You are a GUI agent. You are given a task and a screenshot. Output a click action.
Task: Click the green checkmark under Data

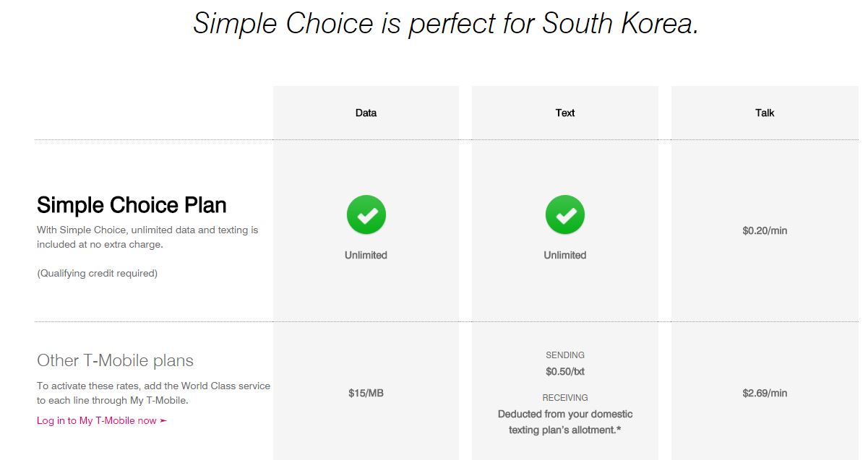click(x=366, y=214)
